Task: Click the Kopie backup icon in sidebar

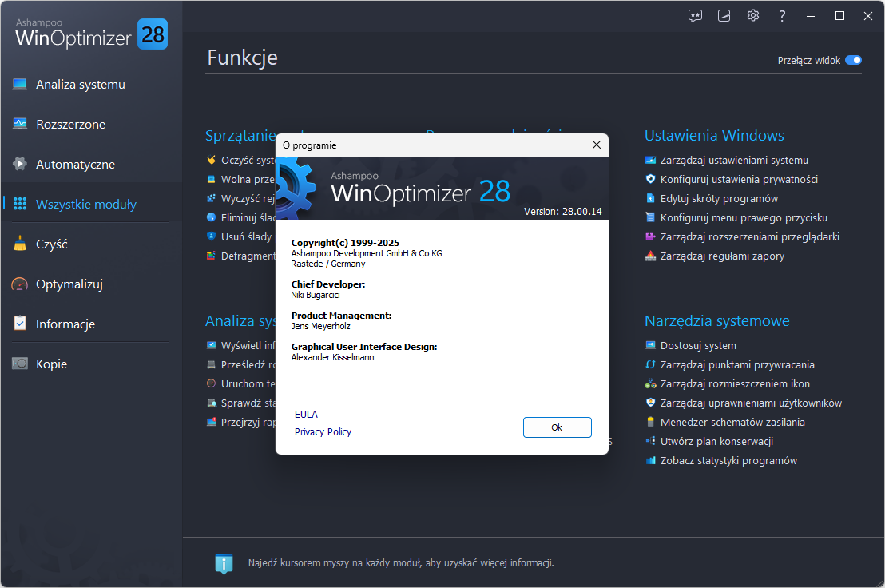Action: 20,364
